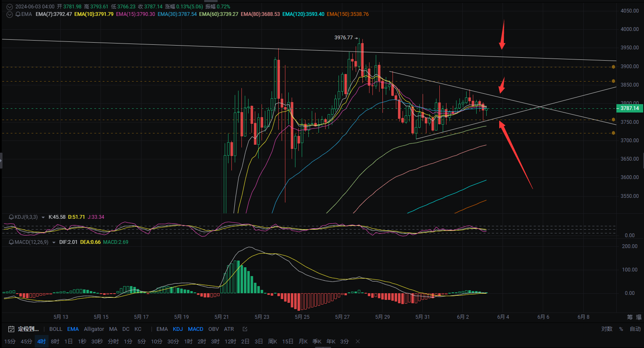Open the 爆 liquidation button
This screenshot has width=644, height=348.
[x=639, y=317]
